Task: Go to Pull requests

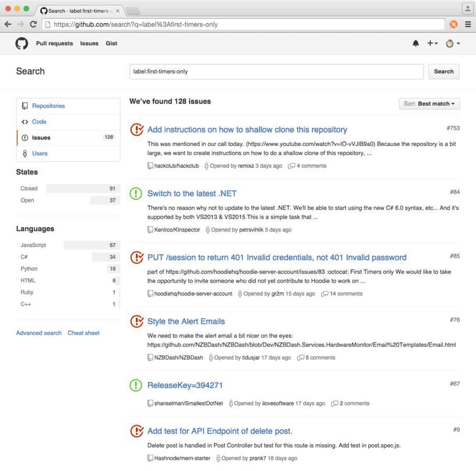Action: pyautogui.click(x=54, y=43)
